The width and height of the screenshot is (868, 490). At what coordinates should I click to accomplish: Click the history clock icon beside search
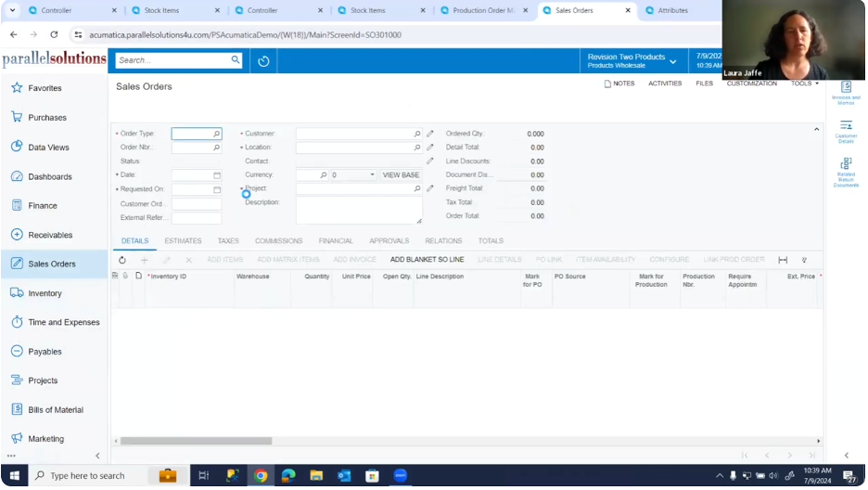tap(263, 61)
